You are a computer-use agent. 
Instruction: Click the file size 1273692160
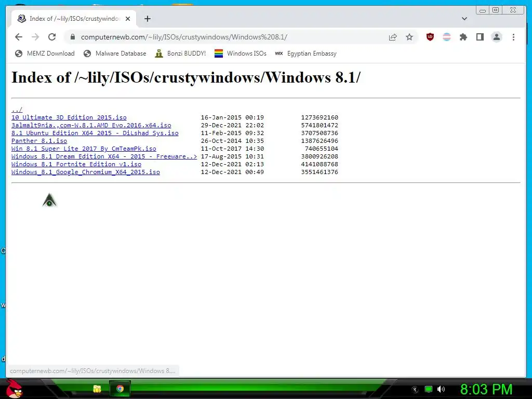tap(320, 117)
